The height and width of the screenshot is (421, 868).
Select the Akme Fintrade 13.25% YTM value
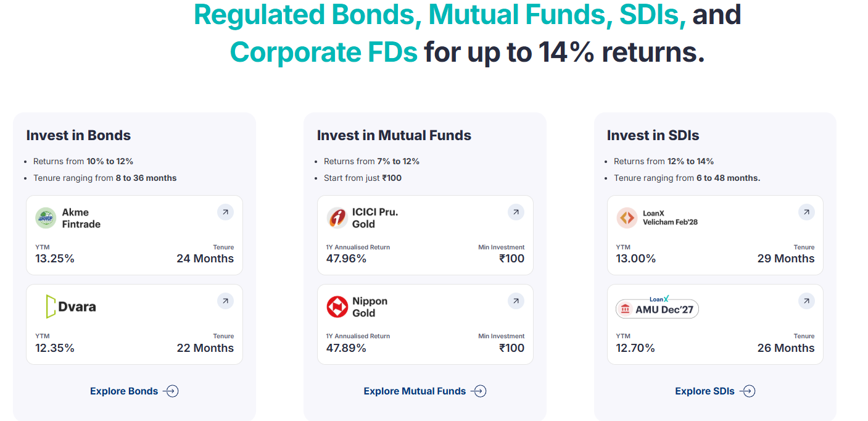point(55,259)
